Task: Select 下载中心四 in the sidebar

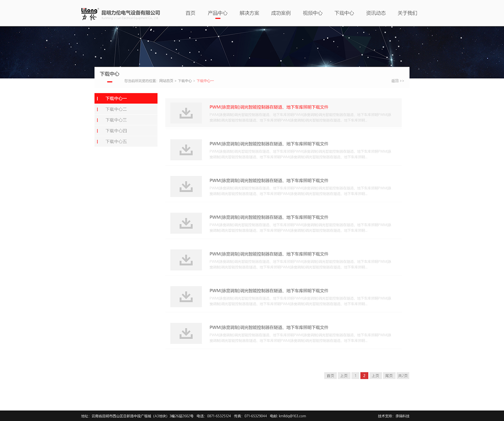Action: 116,131
